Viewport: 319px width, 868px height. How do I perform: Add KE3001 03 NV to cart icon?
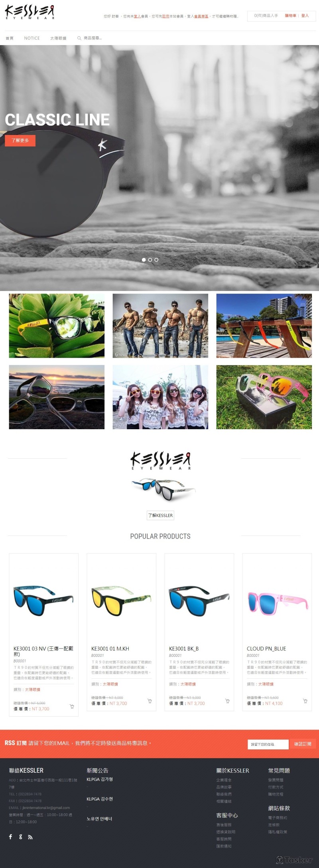click(x=72, y=706)
